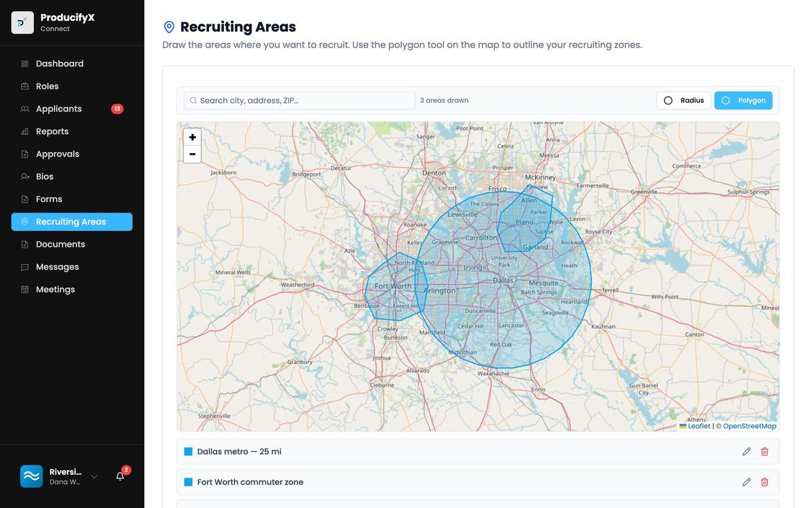Screen dimensions: 812x508
Task: Click the Recruiting Areas heading pin icon
Action: tap(169, 27)
